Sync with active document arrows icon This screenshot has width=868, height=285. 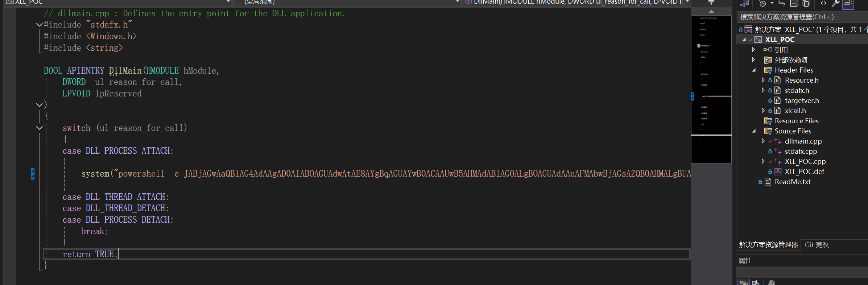pyautogui.click(x=782, y=3)
